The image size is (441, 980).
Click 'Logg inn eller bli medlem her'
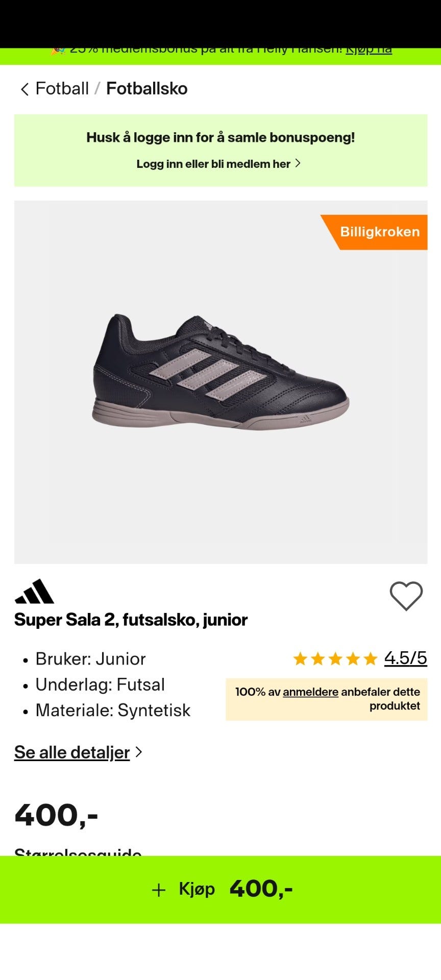click(213, 164)
